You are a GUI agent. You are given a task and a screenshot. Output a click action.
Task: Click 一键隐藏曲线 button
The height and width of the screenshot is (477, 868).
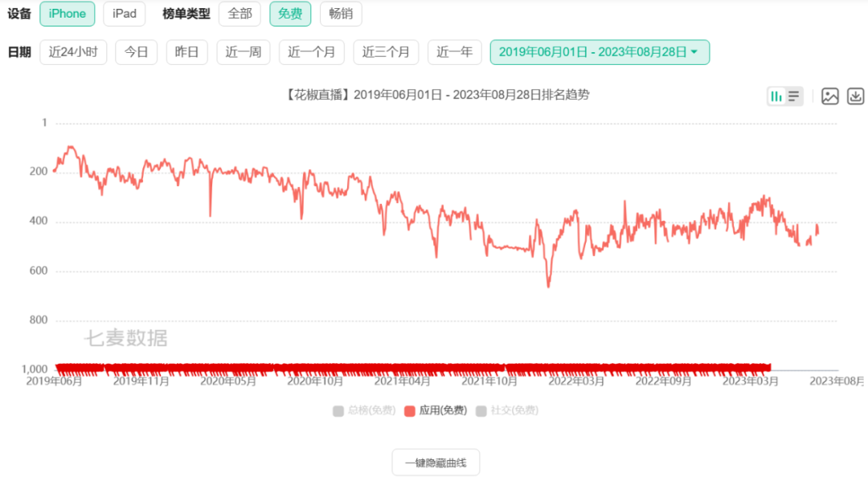click(436, 463)
